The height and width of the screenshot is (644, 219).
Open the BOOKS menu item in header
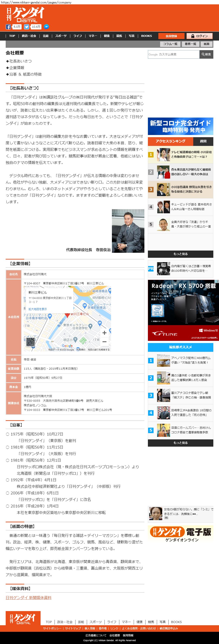pos(147,36)
